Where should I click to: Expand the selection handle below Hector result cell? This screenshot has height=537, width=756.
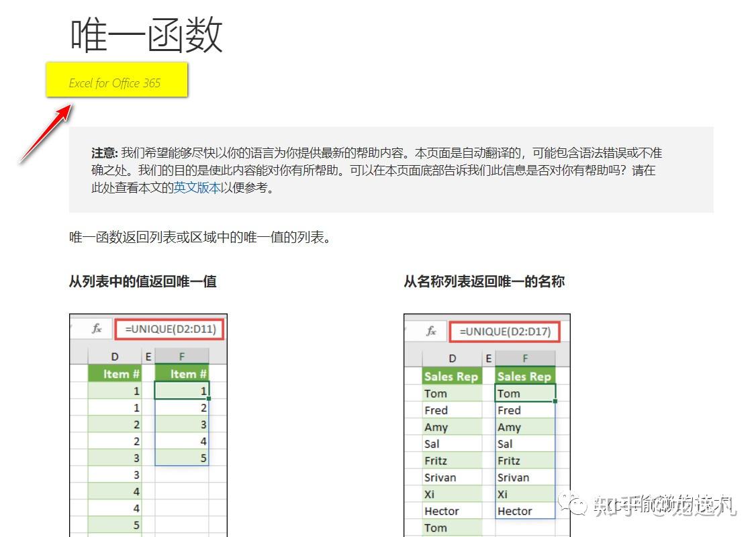coord(555,520)
